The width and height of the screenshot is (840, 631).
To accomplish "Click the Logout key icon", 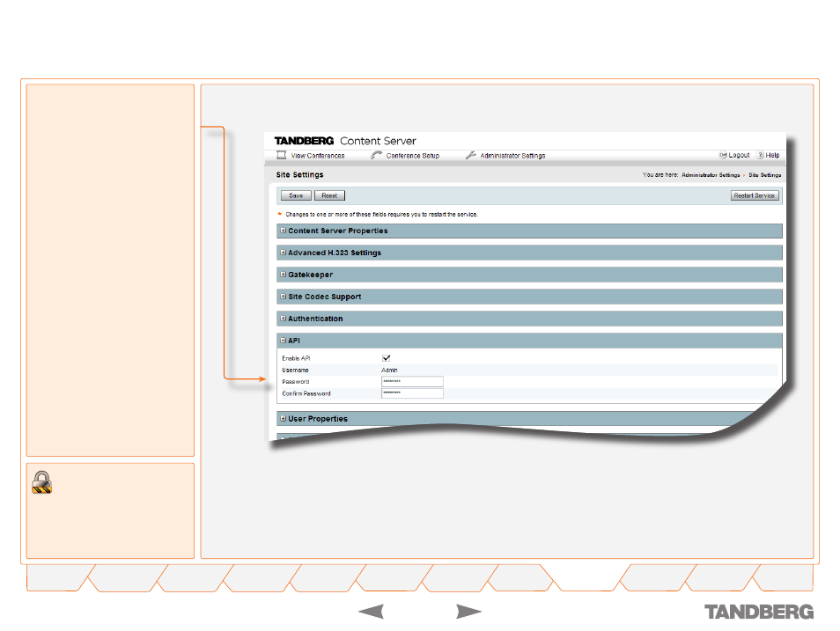I will 723,156.
